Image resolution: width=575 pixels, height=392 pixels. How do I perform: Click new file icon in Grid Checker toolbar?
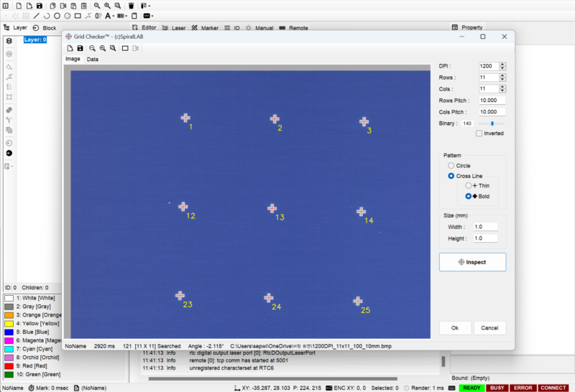point(70,48)
